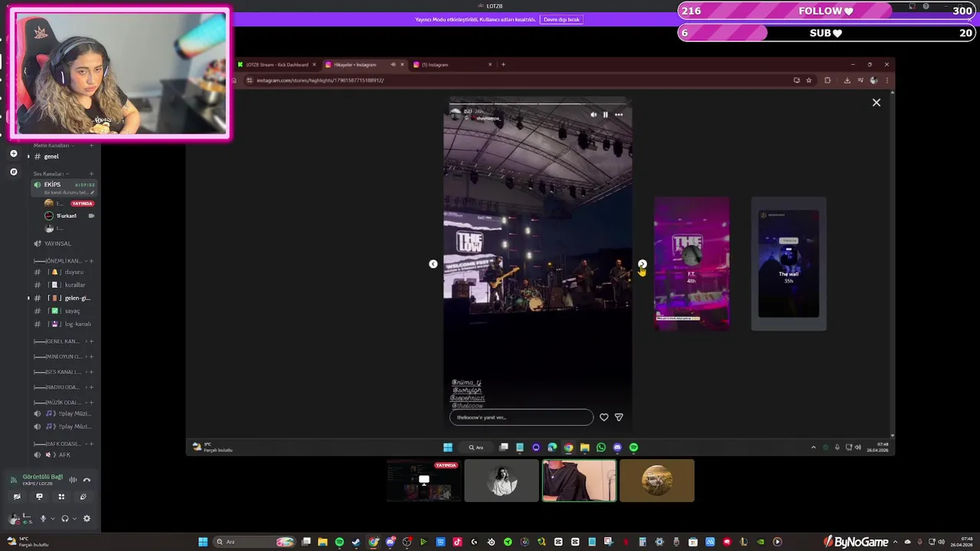The image size is (980, 551).
Task: Open the F.T. story highlight thumbnail
Action: click(x=691, y=264)
